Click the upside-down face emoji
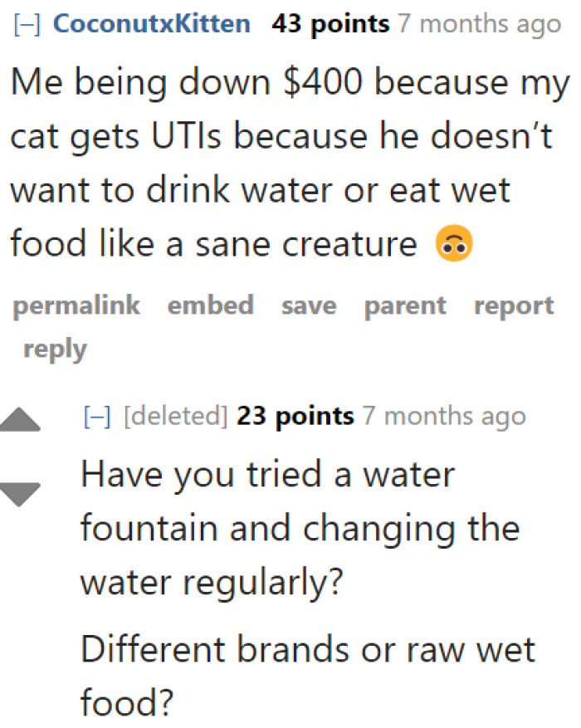581x728 pixels. click(x=453, y=244)
